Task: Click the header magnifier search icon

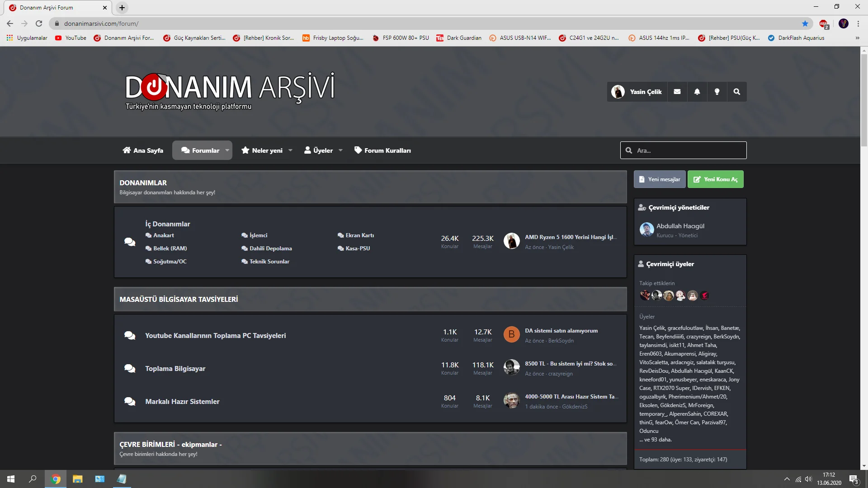Action: pyautogui.click(x=736, y=92)
